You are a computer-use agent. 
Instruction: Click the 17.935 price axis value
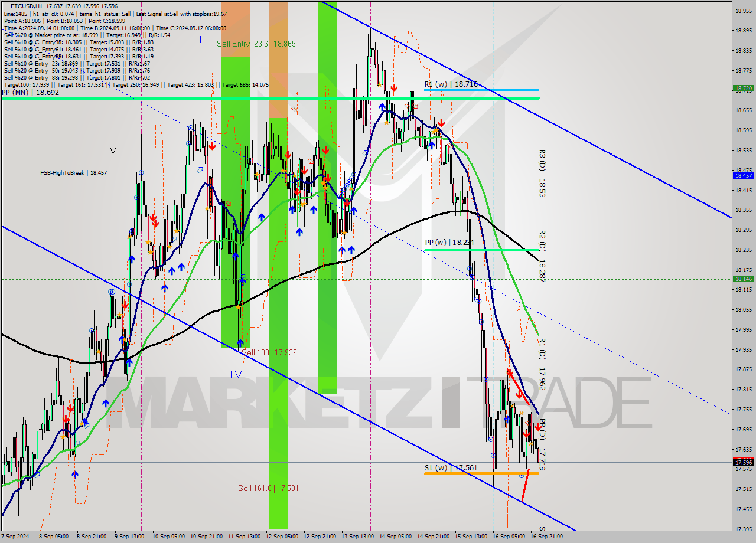click(x=743, y=349)
